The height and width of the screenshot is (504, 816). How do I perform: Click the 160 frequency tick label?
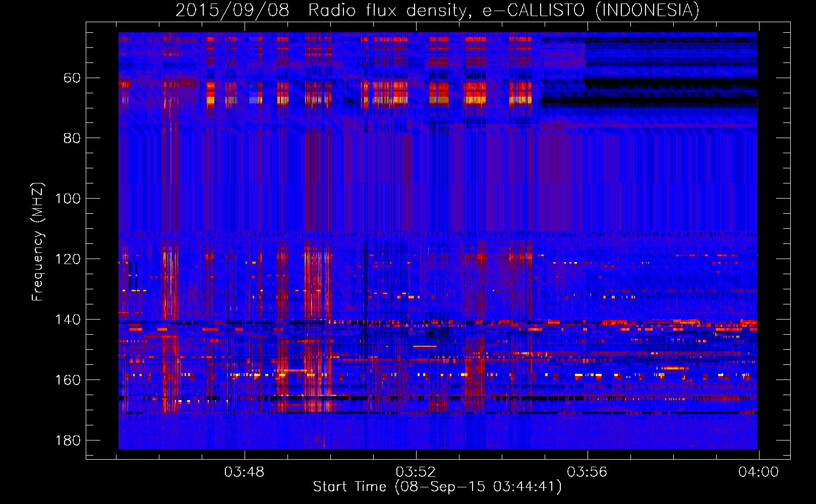[x=68, y=381]
